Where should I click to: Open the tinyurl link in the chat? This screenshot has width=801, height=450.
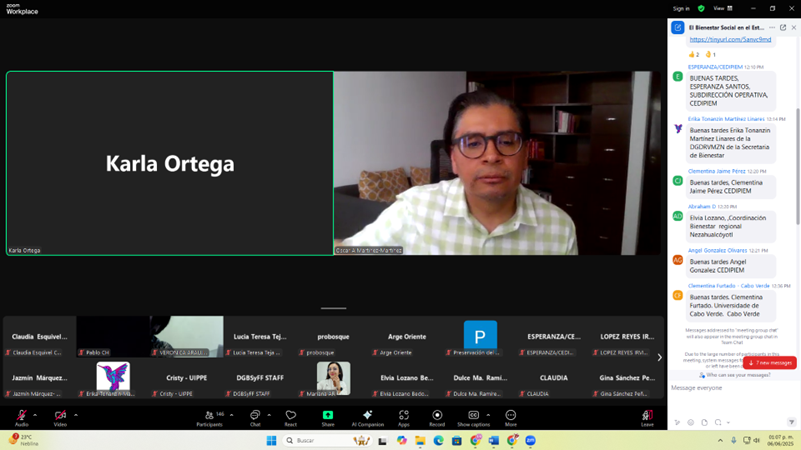tap(730, 39)
